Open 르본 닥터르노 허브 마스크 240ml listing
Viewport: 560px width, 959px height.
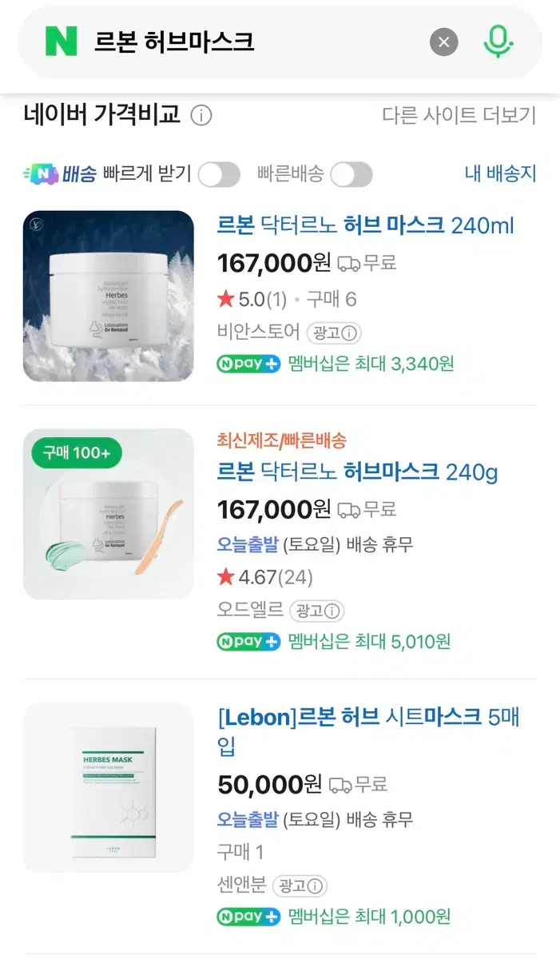pyautogui.click(x=366, y=225)
